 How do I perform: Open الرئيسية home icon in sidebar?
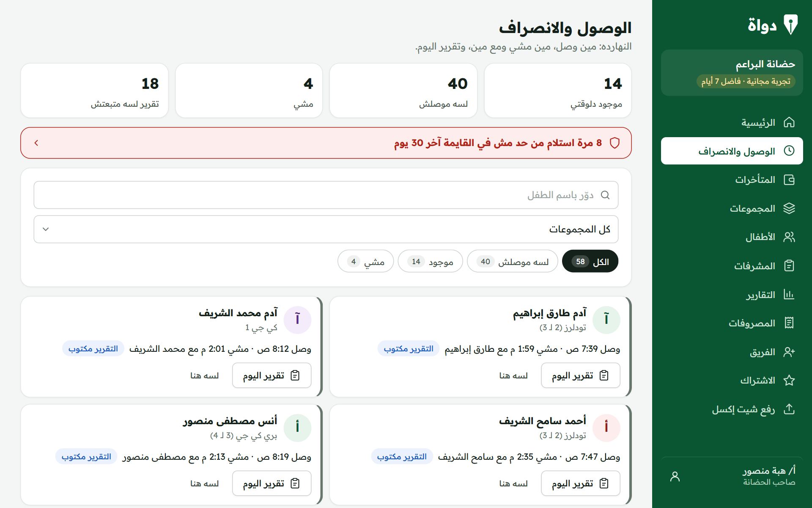pos(789,122)
